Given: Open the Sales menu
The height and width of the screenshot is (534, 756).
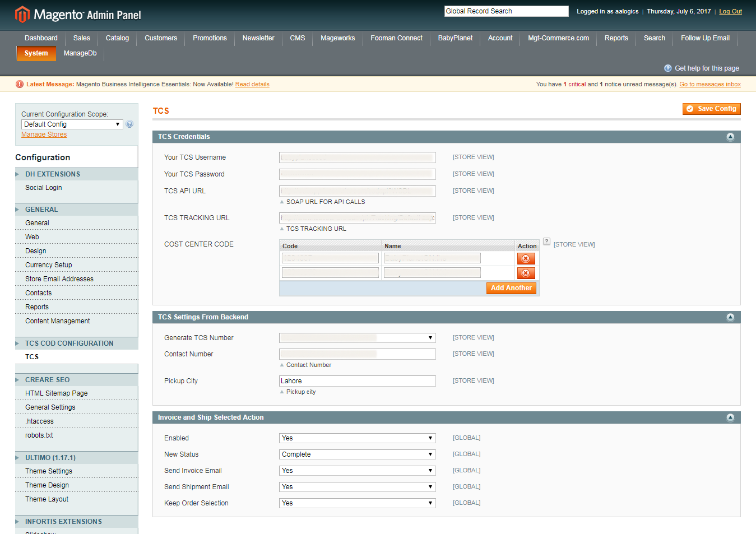Looking at the screenshot, I should pos(81,38).
